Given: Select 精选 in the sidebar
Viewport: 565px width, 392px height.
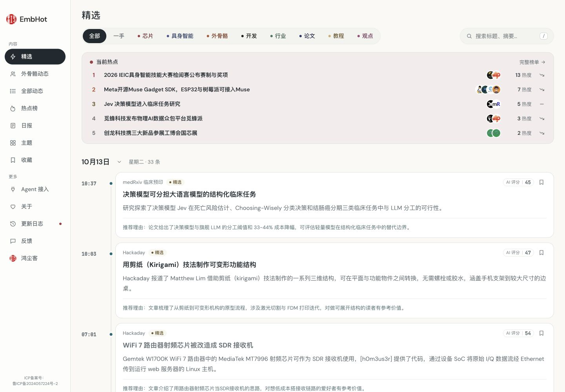Looking at the screenshot, I should point(35,56).
